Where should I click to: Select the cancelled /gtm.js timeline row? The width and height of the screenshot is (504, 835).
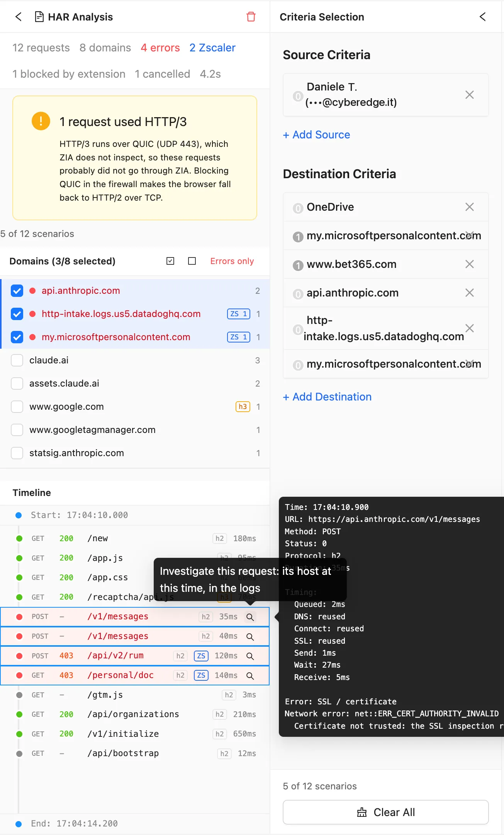[x=135, y=695]
